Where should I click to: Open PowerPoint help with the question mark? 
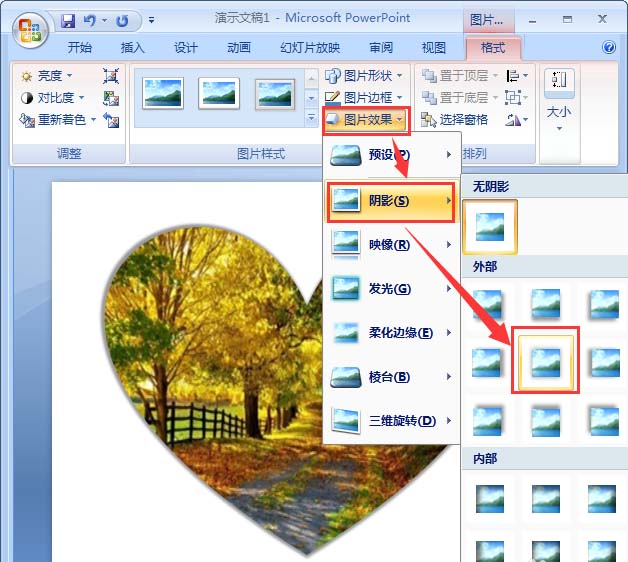tap(609, 47)
